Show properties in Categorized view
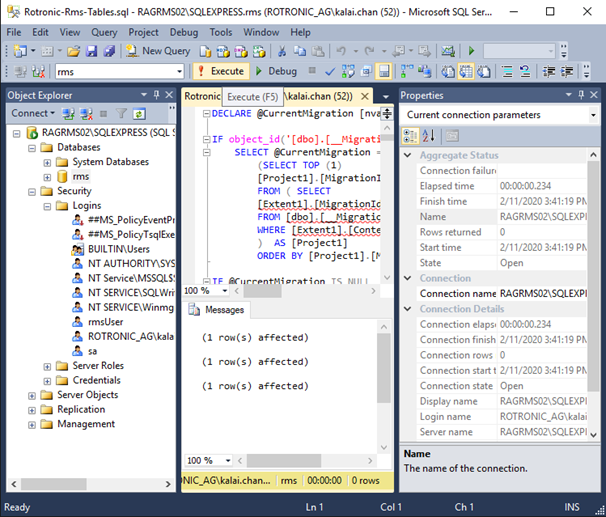This screenshot has height=517, width=606. click(410, 136)
